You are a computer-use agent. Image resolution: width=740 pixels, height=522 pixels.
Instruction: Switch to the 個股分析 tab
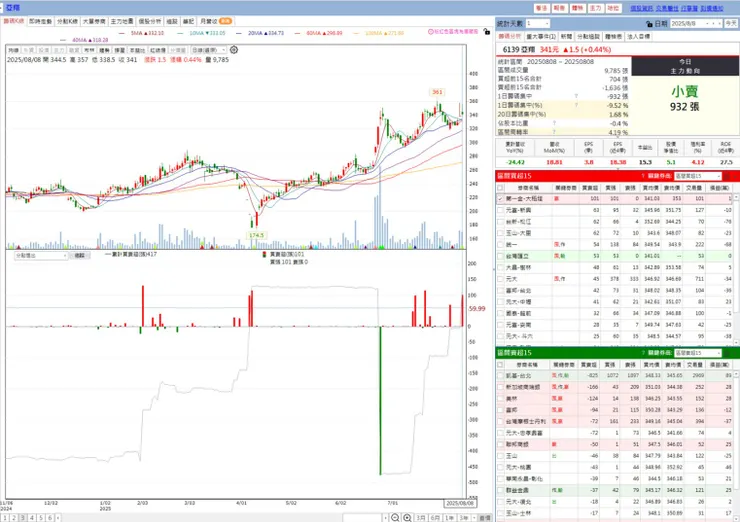point(150,21)
